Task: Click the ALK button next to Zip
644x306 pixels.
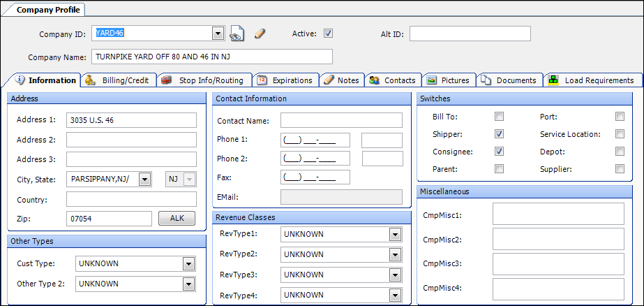Action: click(x=177, y=219)
